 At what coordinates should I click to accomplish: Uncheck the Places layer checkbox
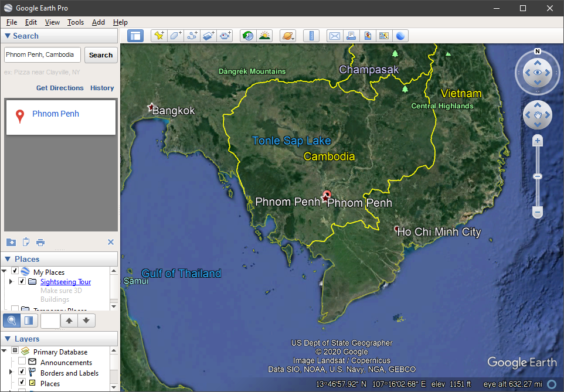[x=22, y=382]
